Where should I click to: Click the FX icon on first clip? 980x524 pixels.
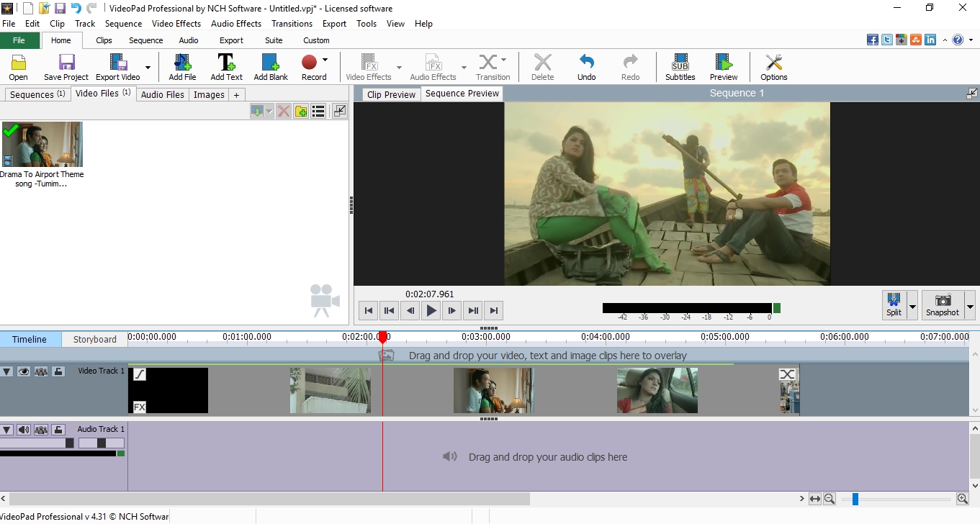point(140,407)
